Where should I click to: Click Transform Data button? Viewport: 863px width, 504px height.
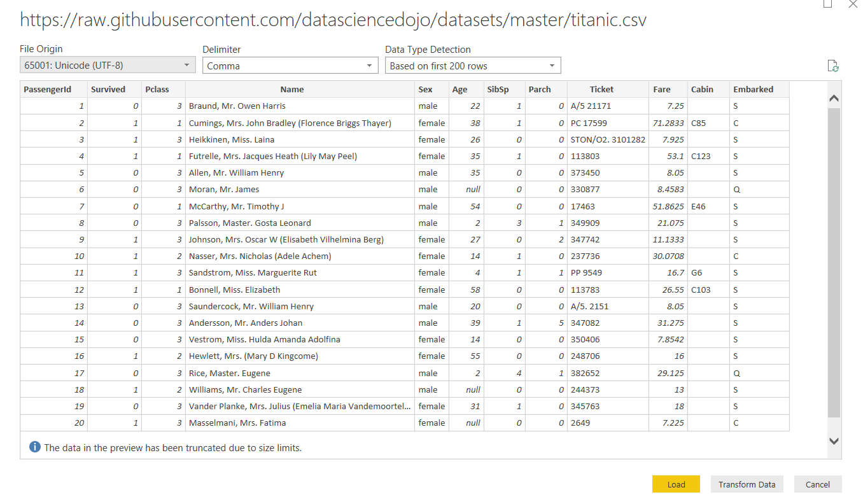point(747,484)
